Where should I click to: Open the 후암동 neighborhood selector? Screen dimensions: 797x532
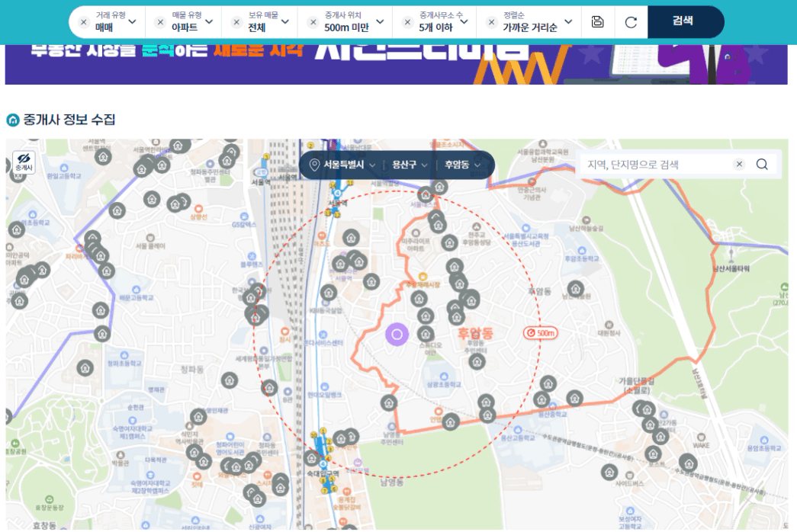(x=462, y=165)
